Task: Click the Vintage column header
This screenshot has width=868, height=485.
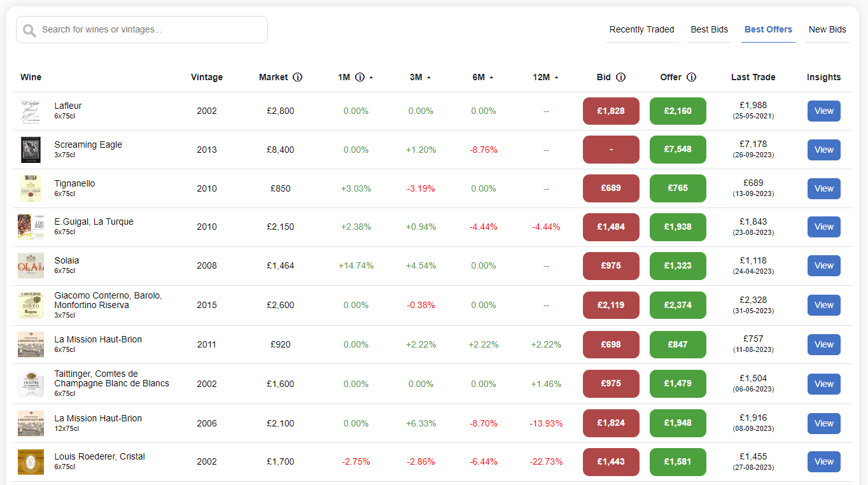Action: click(x=207, y=77)
